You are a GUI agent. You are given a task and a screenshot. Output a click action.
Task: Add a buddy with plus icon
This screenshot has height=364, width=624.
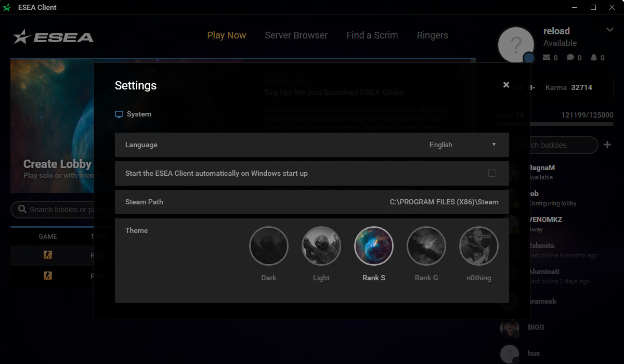pos(607,145)
